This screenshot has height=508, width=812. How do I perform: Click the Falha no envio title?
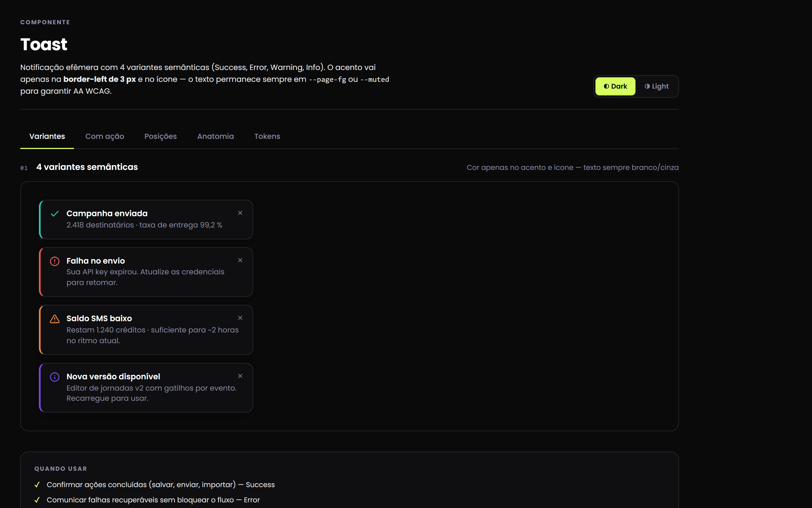[96, 261]
